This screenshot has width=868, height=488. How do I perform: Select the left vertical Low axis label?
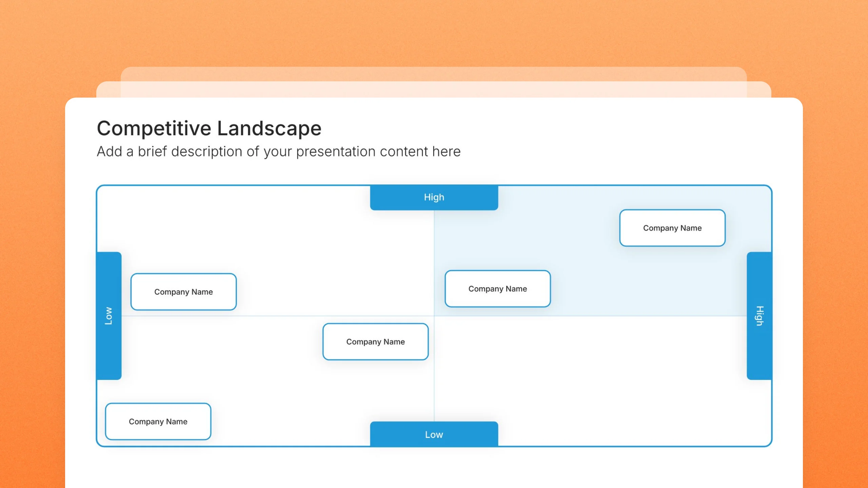[x=109, y=316]
